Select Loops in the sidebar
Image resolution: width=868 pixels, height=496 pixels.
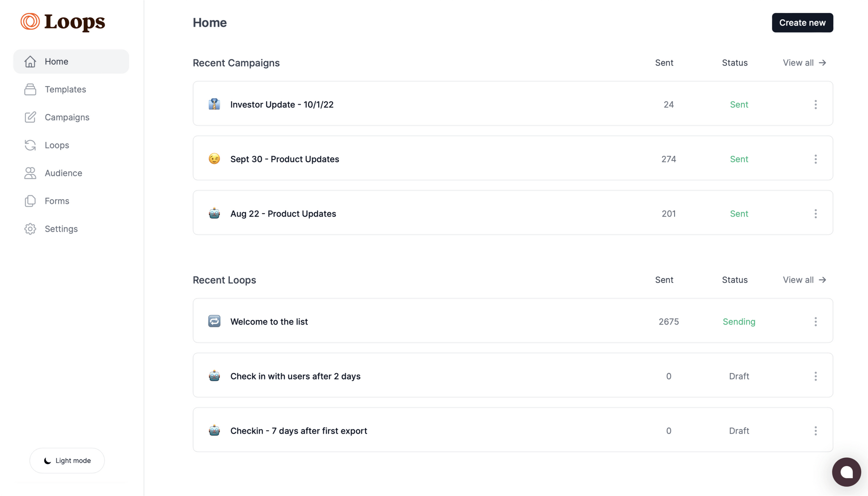coord(56,145)
